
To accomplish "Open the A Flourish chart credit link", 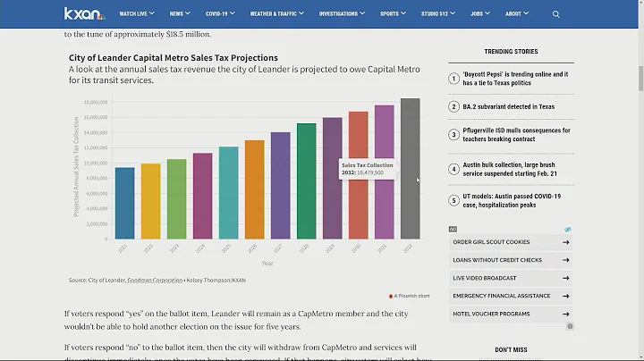I will click(410, 296).
